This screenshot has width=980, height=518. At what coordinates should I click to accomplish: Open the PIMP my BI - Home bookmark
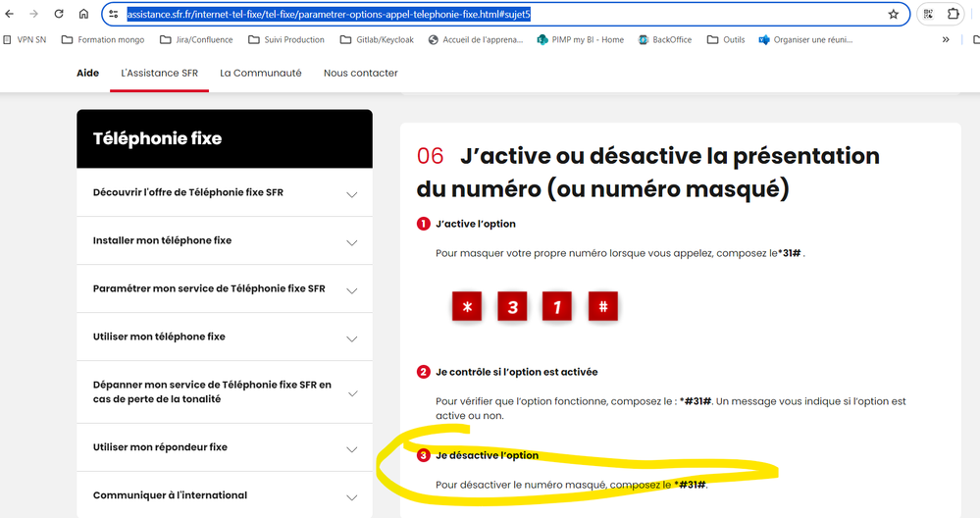[x=581, y=39]
